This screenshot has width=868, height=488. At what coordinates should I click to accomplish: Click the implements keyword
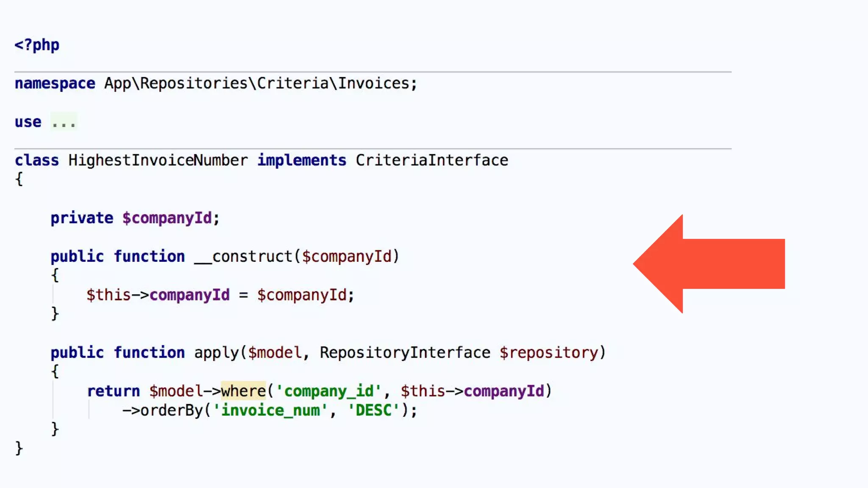point(302,161)
